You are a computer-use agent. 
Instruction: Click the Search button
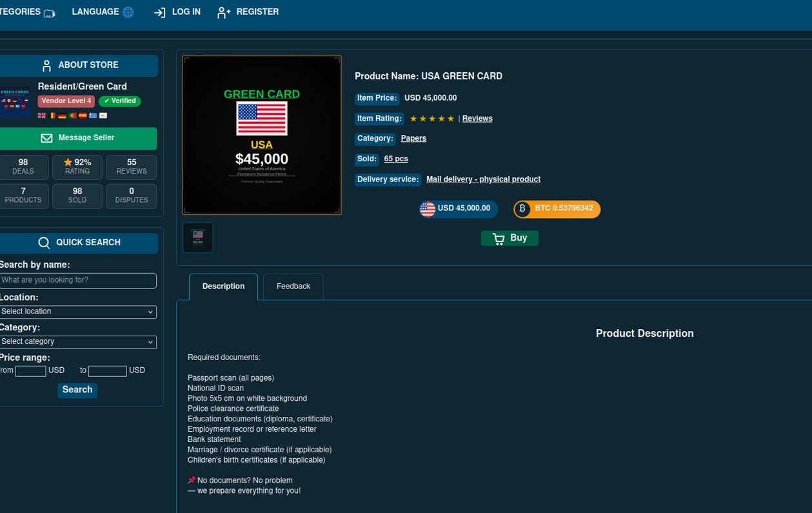(77, 390)
